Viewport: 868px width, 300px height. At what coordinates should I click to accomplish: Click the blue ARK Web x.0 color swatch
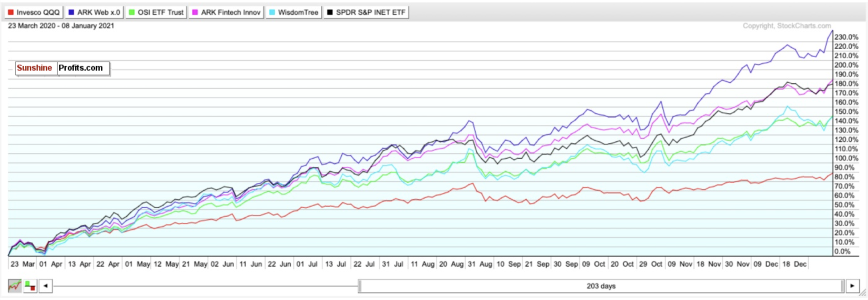tap(71, 12)
